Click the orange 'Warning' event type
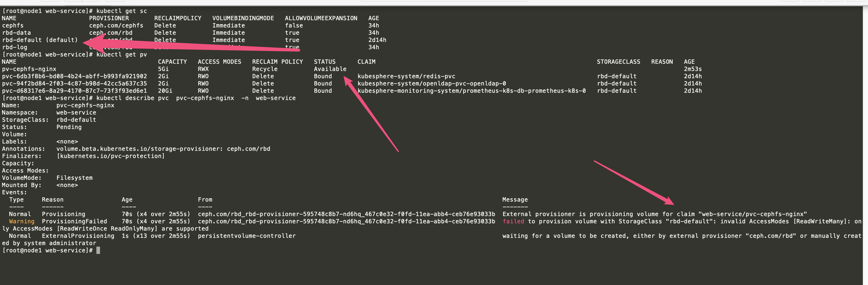The height and width of the screenshot is (285, 868). (x=22, y=222)
